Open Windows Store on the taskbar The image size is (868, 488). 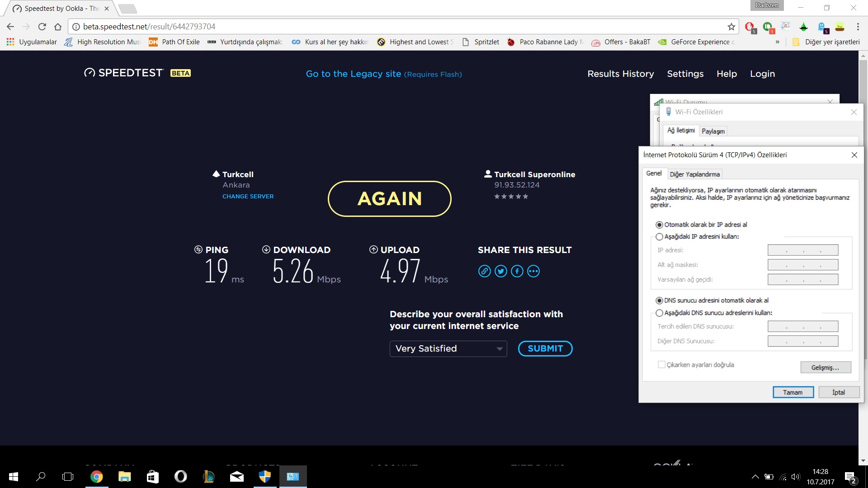[x=152, y=476]
